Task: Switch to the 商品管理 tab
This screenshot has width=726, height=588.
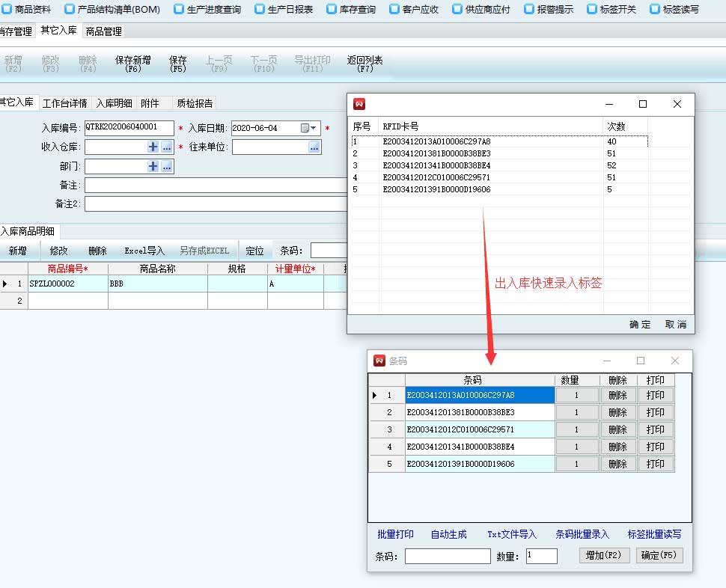Action: point(103,31)
